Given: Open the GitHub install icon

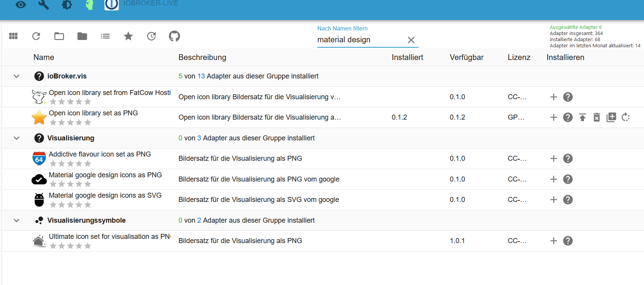Looking at the screenshot, I should [174, 36].
